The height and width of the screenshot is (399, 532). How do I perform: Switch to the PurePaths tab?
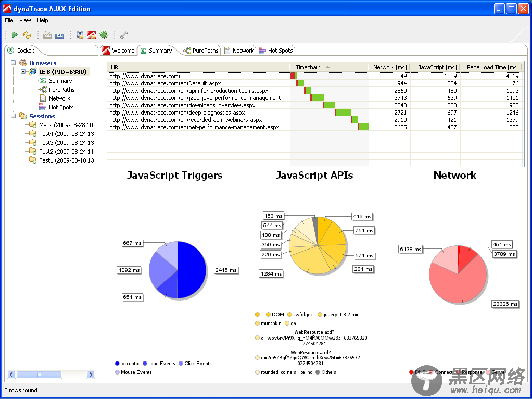[x=201, y=51]
